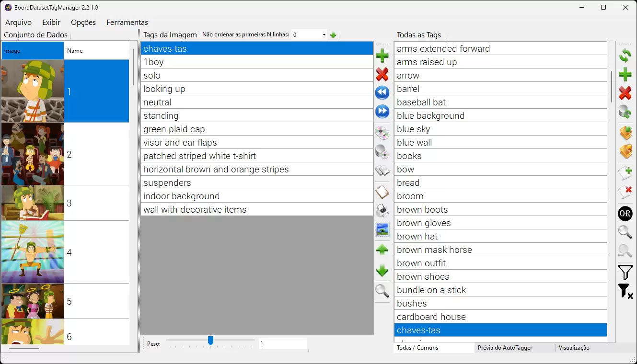
Task: Select 'cardboard house' in all tags
Action: coord(500,317)
